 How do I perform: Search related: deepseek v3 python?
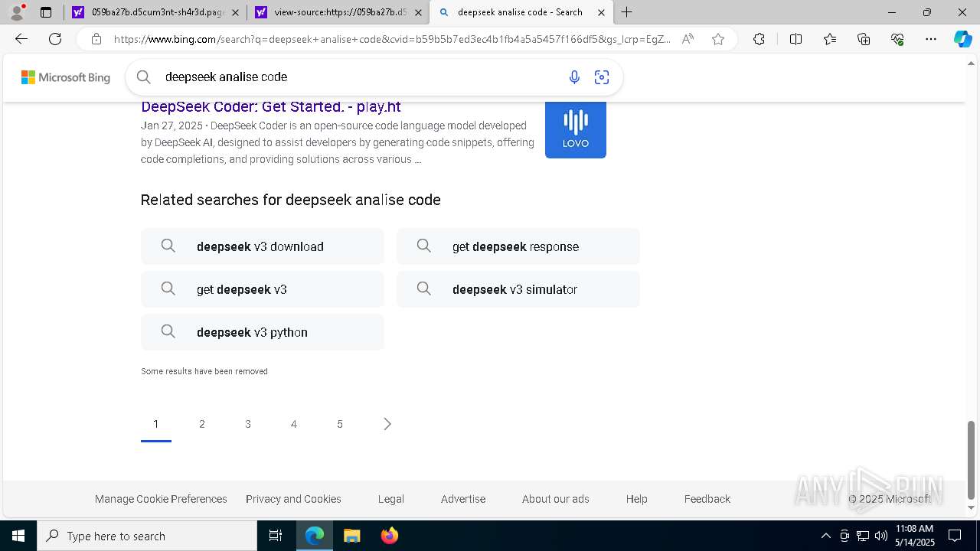point(263,332)
